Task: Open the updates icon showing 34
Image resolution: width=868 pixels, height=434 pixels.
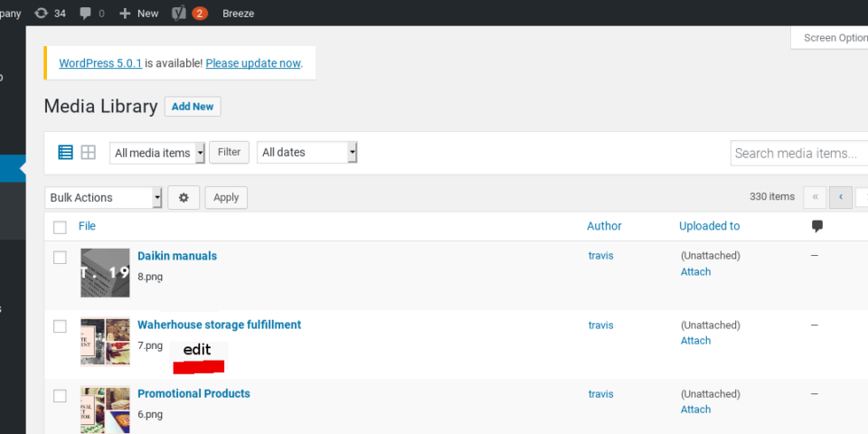Action: click(x=42, y=13)
